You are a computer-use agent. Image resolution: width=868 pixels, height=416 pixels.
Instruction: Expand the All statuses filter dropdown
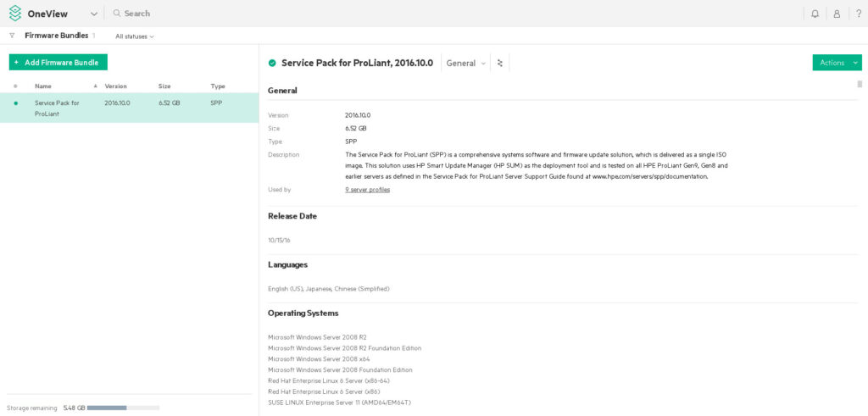[x=135, y=36]
